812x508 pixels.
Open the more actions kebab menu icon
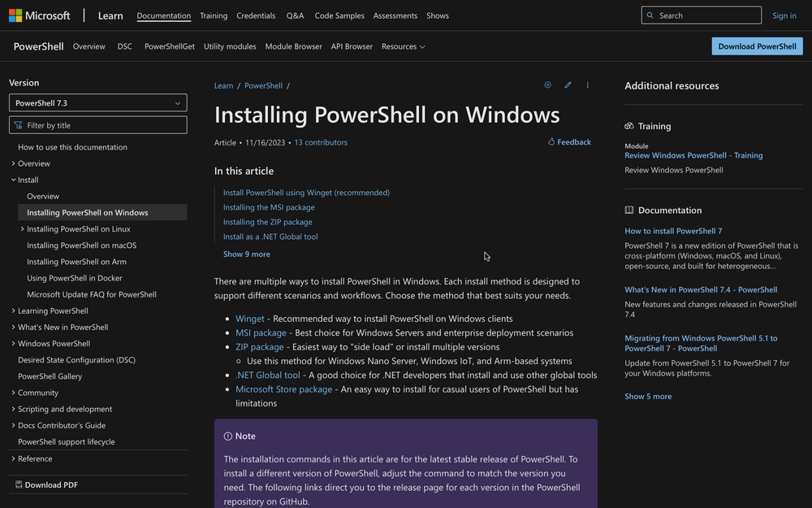(587, 85)
